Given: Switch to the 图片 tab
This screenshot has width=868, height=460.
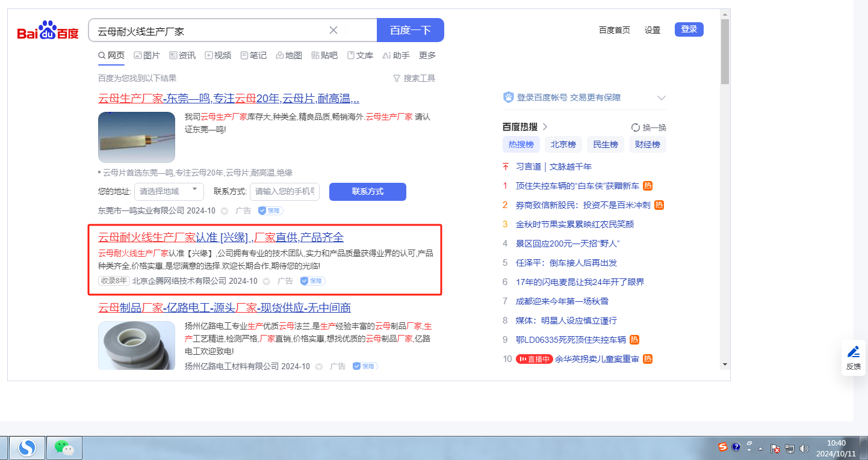Looking at the screenshot, I should [147, 55].
